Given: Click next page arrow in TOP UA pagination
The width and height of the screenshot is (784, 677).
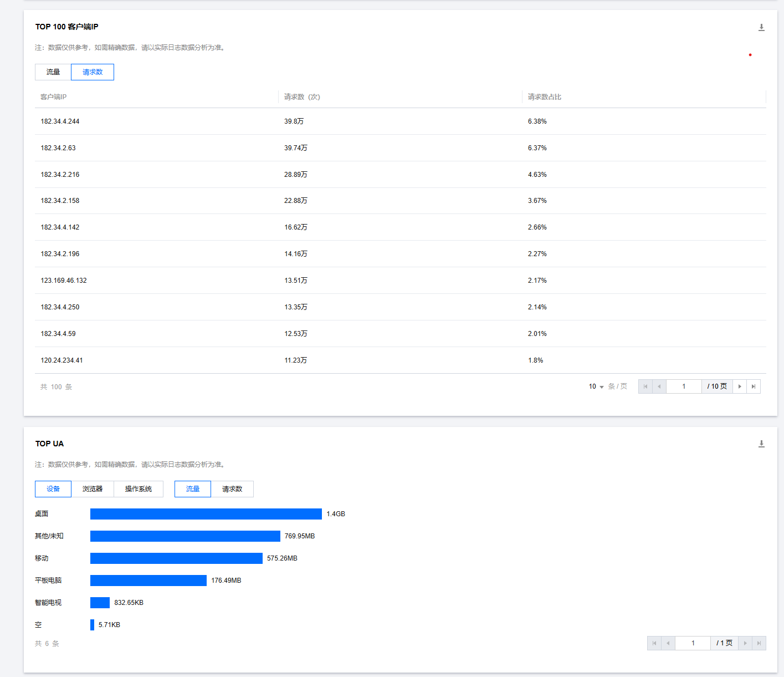Looking at the screenshot, I should [745, 643].
